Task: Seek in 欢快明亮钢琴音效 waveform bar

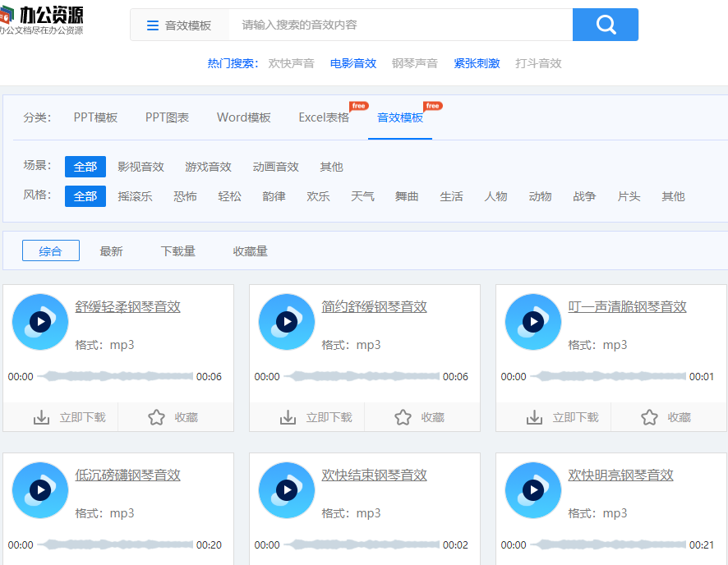Action: pyautogui.click(x=608, y=544)
